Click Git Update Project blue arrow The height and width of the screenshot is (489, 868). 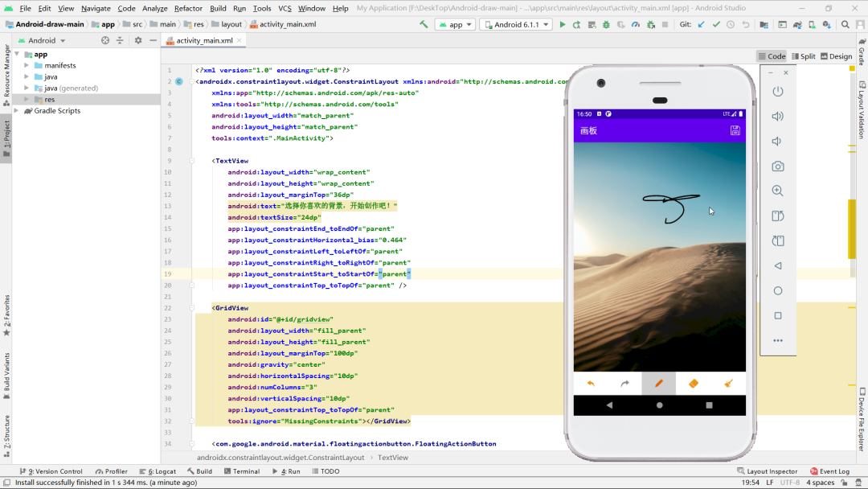coord(702,24)
